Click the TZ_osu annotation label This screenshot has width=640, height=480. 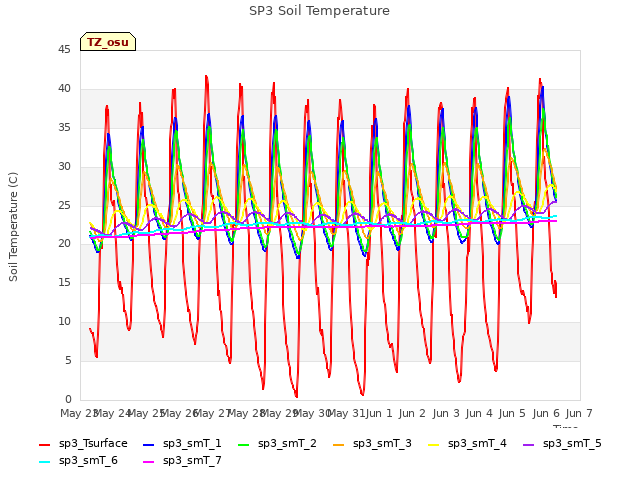point(108,42)
